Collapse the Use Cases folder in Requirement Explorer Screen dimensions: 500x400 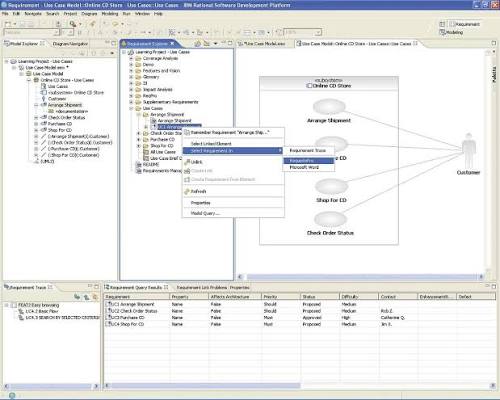131,108
